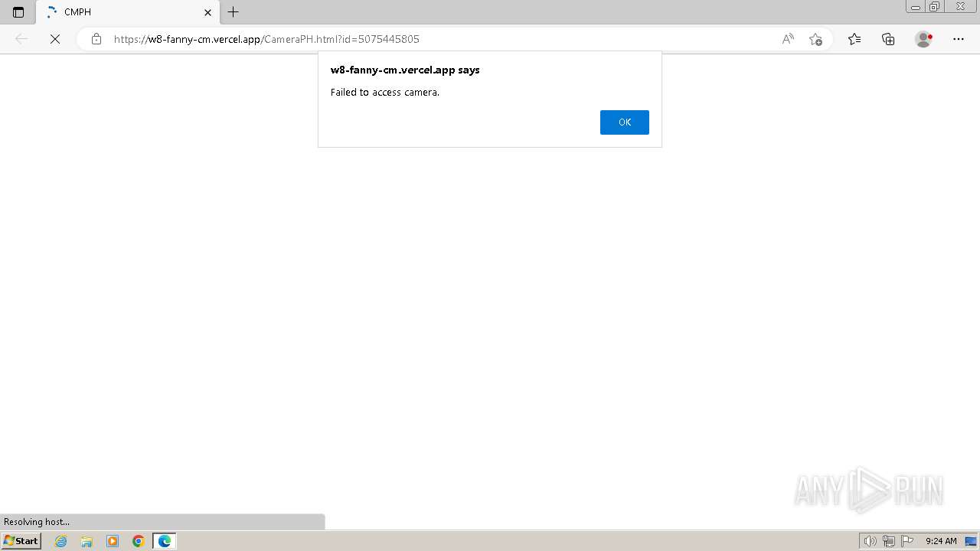
Task: Select the CMPH browser tab
Action: pos(127,12)
